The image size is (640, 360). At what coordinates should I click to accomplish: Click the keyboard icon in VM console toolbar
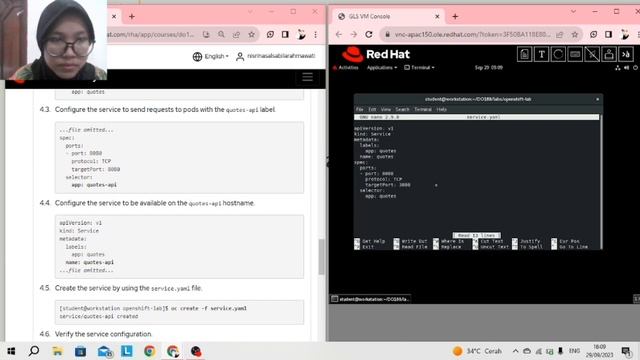(575, 54)
